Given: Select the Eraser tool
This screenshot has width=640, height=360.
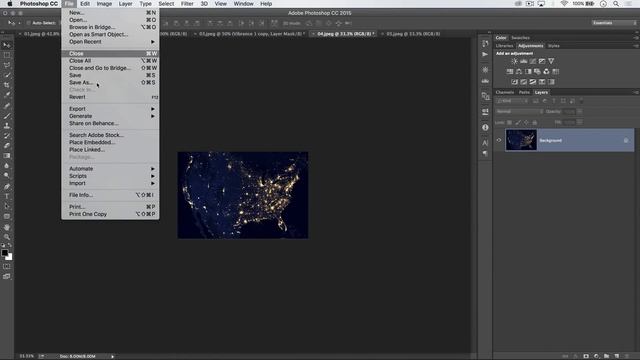Looking at the screenshot, I should 7,146.
